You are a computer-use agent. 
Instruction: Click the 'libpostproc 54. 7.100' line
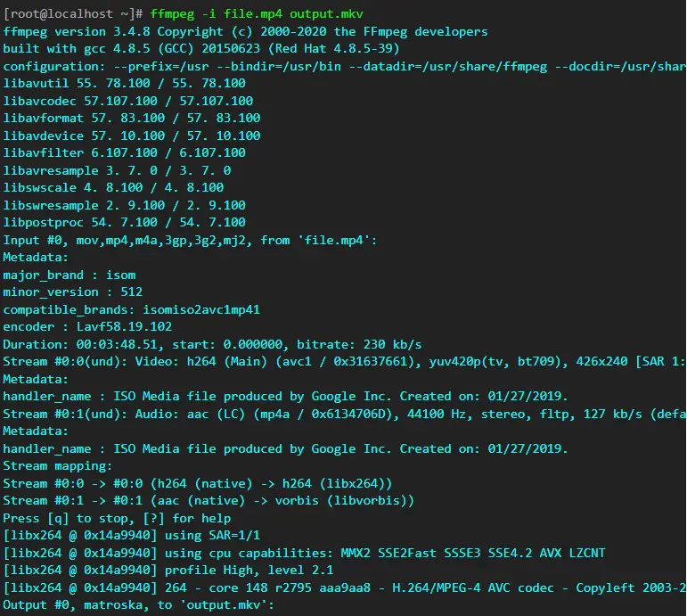coord(124,222)
